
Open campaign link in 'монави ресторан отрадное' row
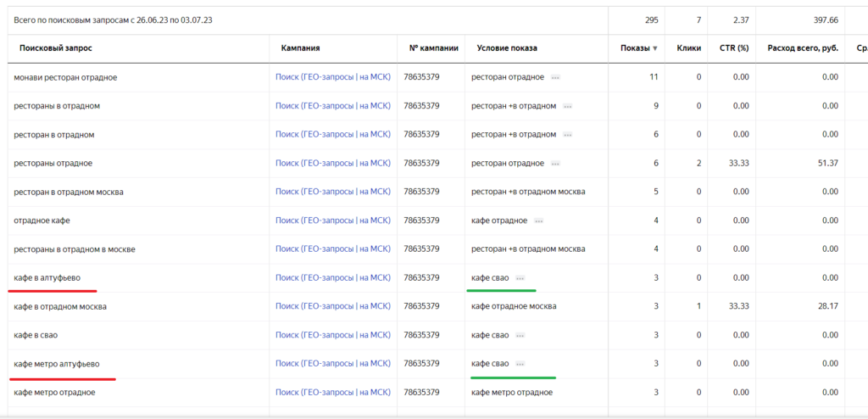click(x=332, y=77)
